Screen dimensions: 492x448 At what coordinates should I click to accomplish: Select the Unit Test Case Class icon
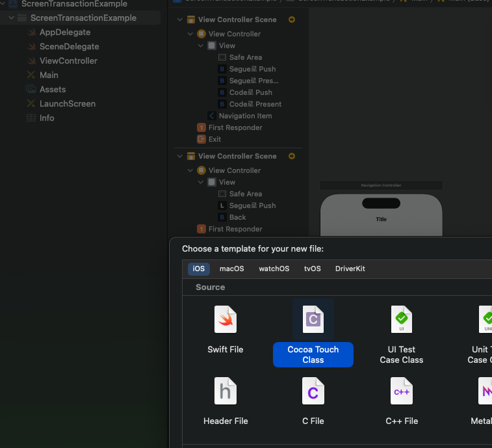click(485, 319)
